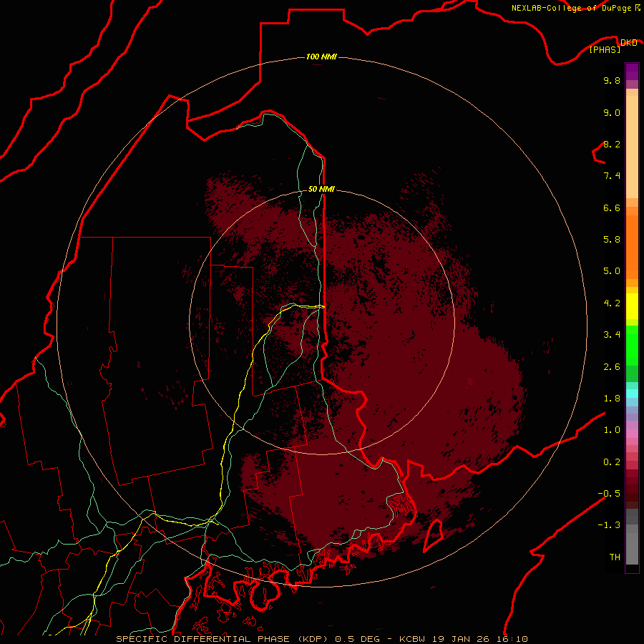Screen dimensions: 644x644
Task: Click the TH label on color scale
Action: [x=615, y=557]
